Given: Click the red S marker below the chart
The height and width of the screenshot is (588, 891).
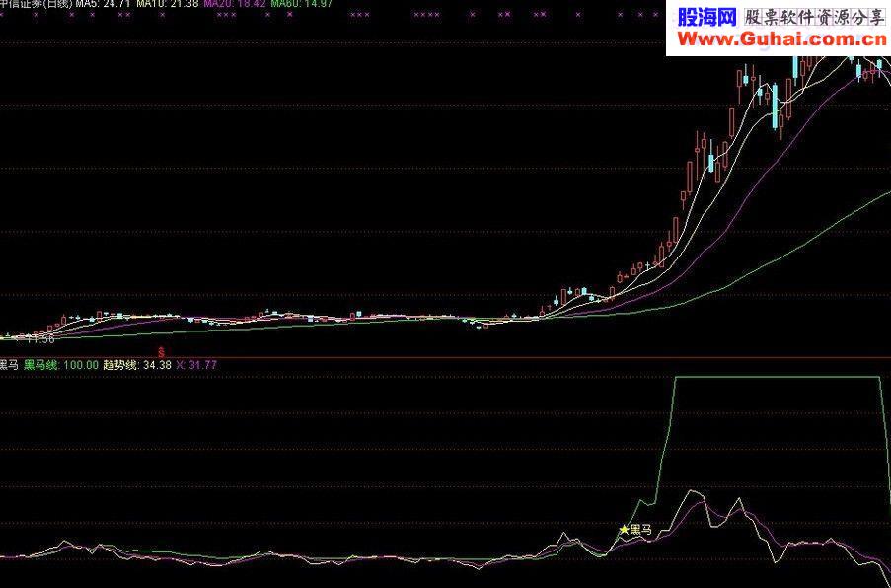Looking at the screenshot, I should pos(162,351).
